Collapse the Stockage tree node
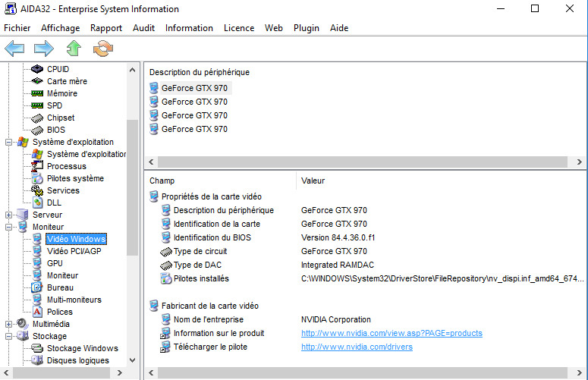 click(x=8, y=336)
